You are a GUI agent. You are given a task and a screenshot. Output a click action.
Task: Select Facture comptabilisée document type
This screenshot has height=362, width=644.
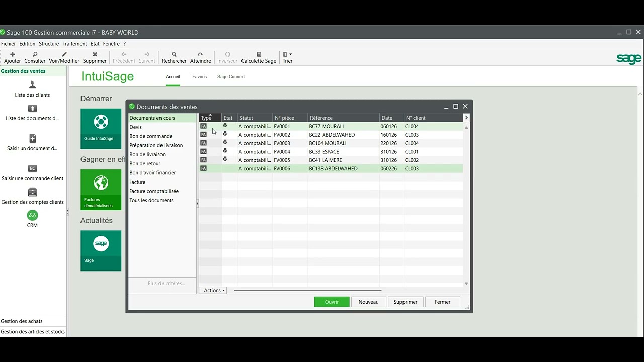(x=154, y=191)
